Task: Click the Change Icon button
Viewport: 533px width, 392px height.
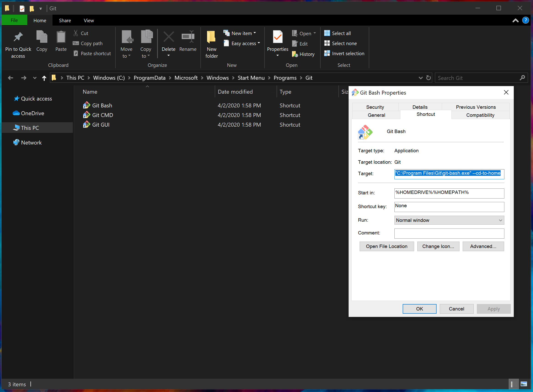Action: [438, 246]
